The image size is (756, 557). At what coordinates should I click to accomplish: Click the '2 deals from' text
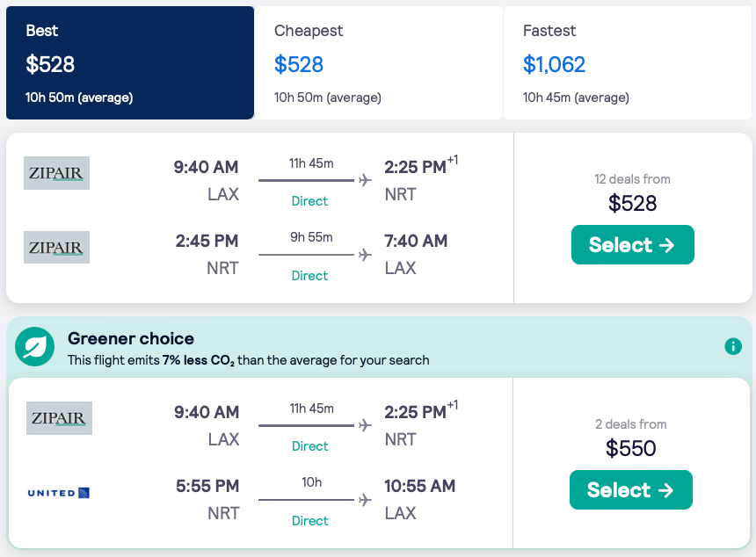(630, 424)
